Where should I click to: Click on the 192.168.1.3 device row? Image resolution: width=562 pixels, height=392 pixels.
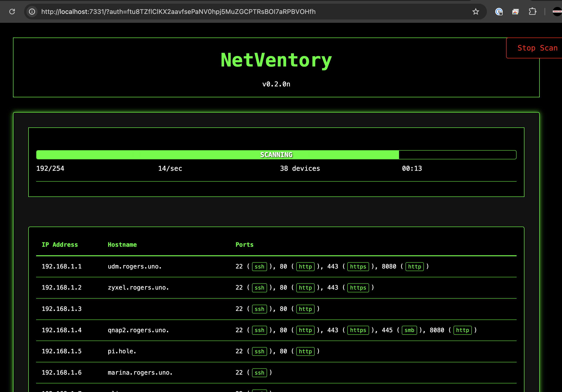pos(276,309)
